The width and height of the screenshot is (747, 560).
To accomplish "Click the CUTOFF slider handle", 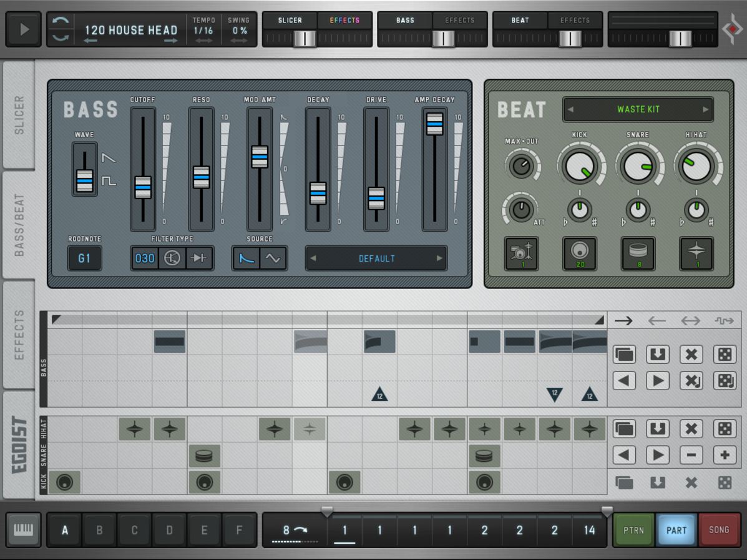I will pyautogui.click(x=143, y=187).
